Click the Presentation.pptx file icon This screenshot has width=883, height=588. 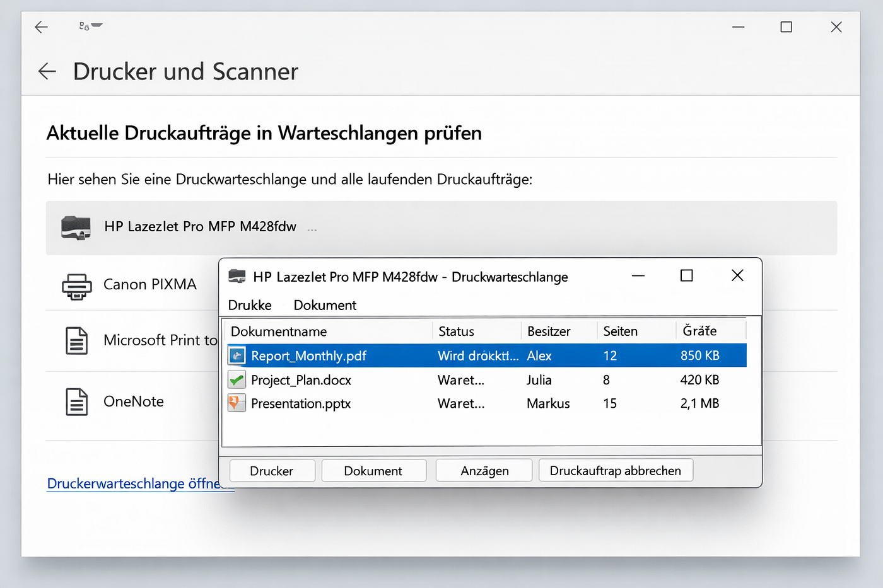[237, 403]
